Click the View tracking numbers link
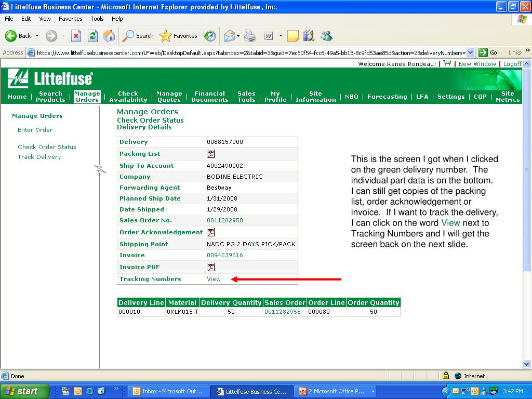The width and height of the screenshot is (532, 399). (x=214, y=279)
